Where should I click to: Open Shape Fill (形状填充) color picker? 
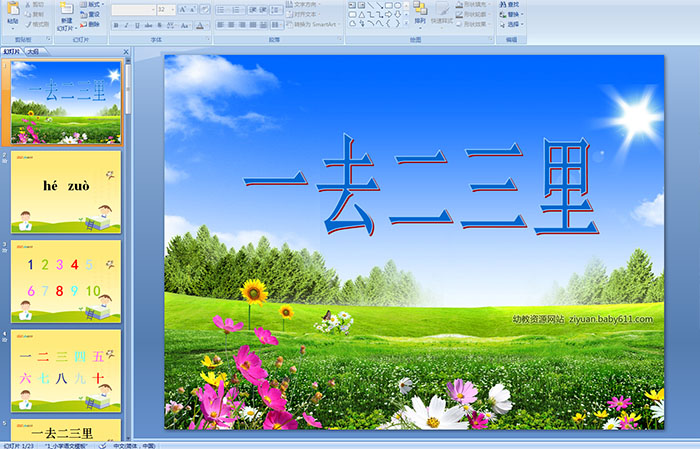(x=473, y=4)
